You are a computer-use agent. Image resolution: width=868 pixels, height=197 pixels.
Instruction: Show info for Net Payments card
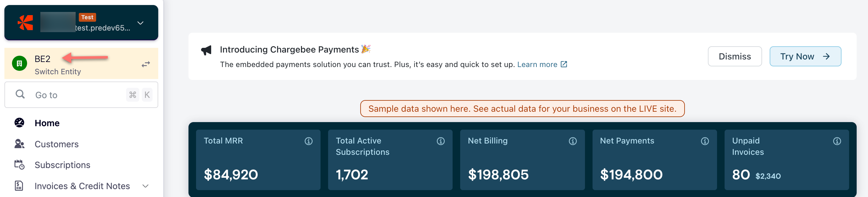click(704, 141)
